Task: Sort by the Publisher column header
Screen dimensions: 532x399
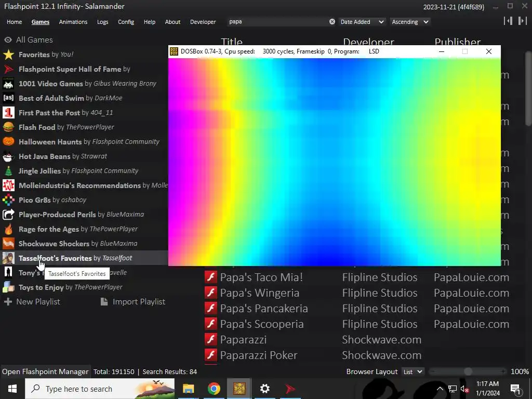Action: click(x=458, y=42)
